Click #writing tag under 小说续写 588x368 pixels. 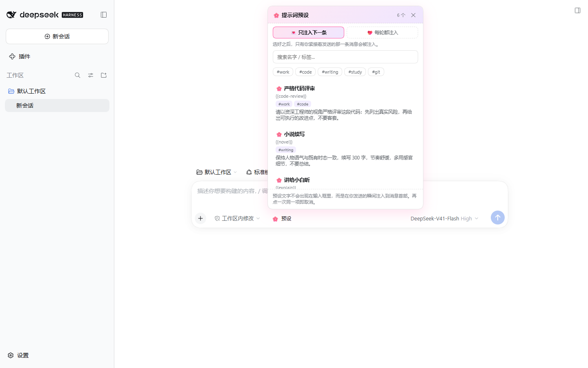(286, 150)
